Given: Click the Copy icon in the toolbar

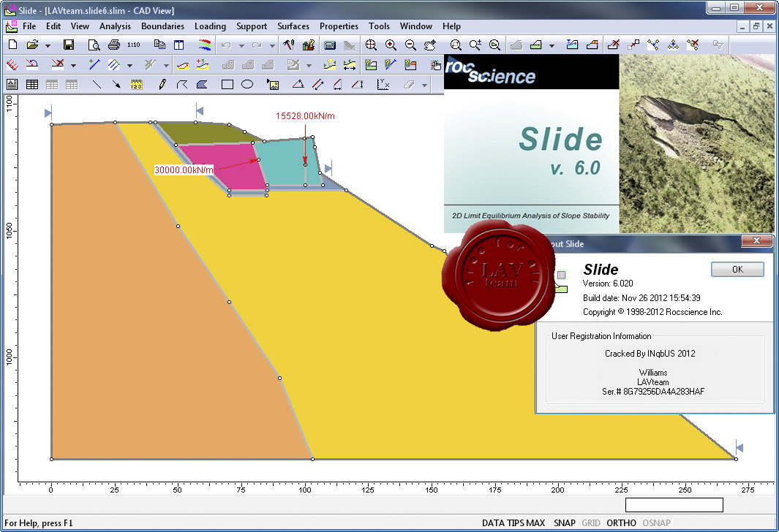Looking at the screenshot, I should (159, 45).
